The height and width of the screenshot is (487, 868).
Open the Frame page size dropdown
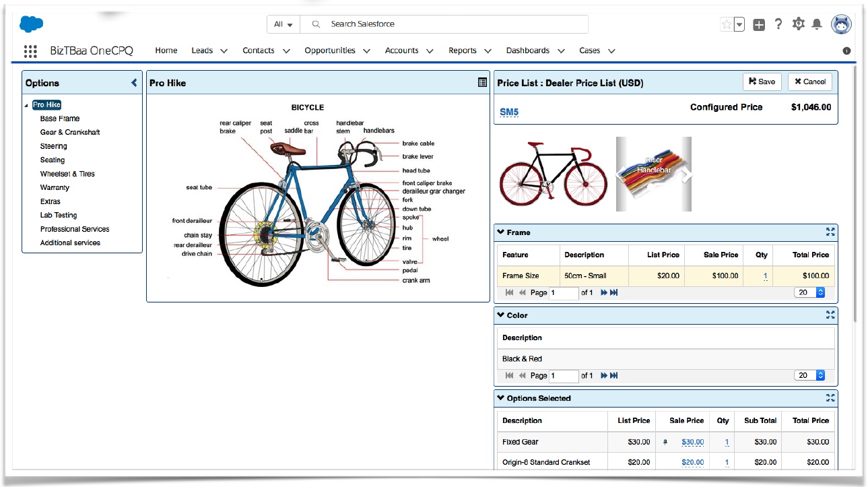coord(811,292)
